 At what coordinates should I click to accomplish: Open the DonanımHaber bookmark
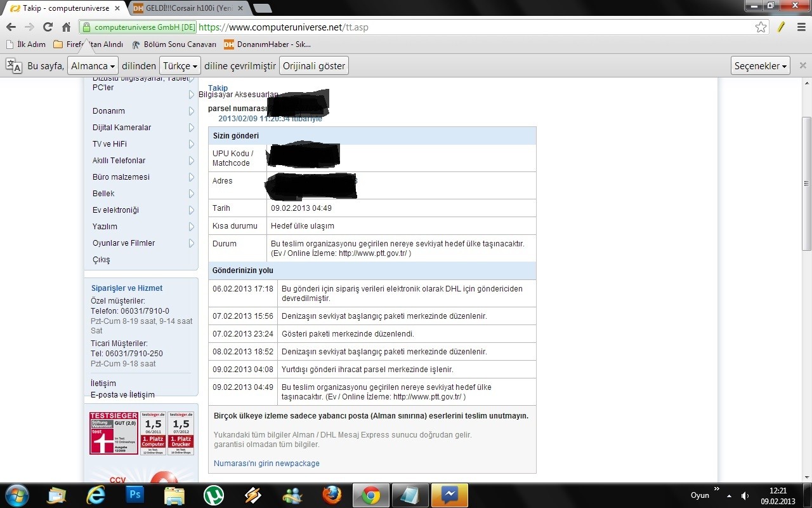[x=267, y=44]
